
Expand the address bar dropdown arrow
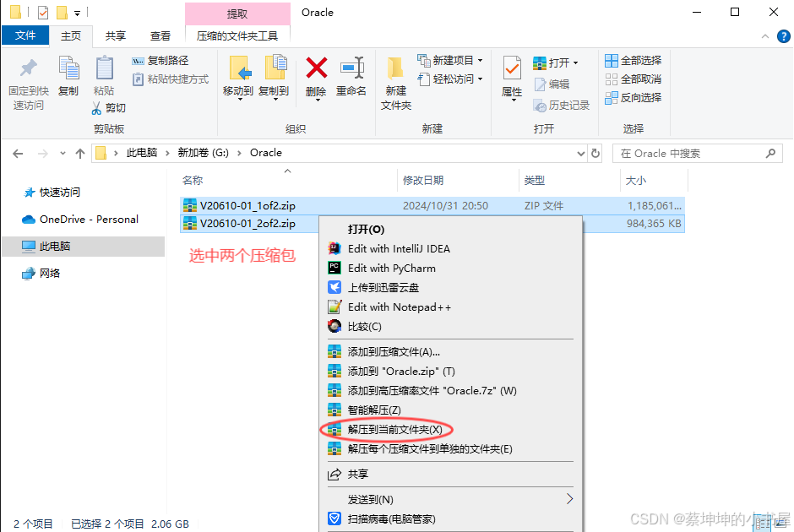[x=579, y=153]
